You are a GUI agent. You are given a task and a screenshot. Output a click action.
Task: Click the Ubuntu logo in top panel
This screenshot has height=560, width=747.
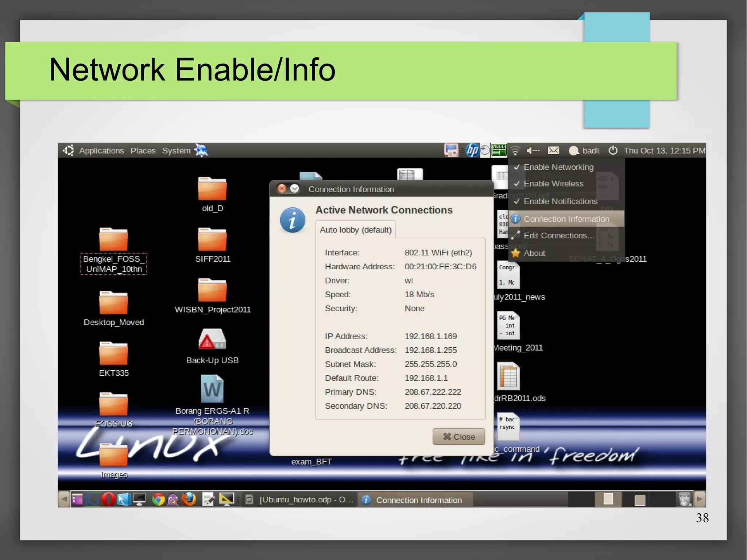tap(68, 150)
